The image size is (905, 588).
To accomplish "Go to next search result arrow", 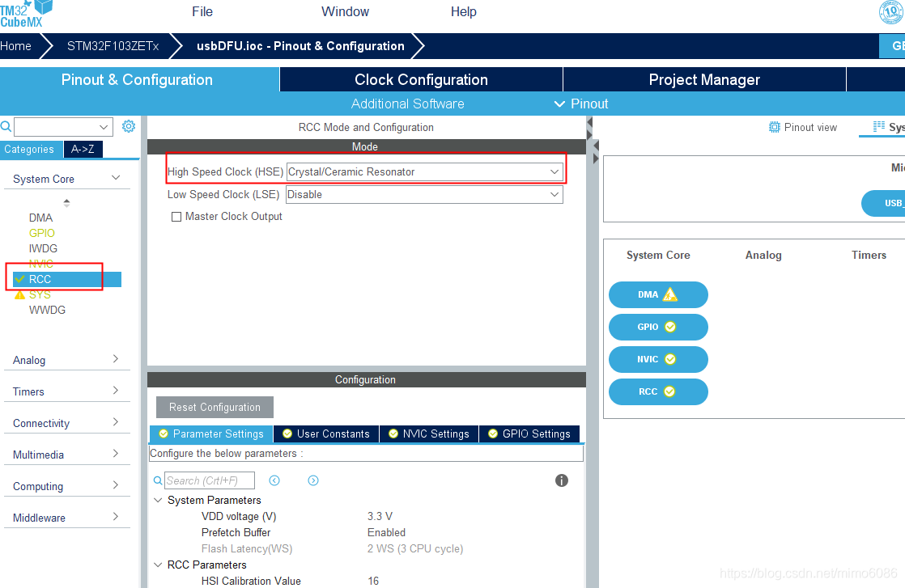I will point(313,480).
